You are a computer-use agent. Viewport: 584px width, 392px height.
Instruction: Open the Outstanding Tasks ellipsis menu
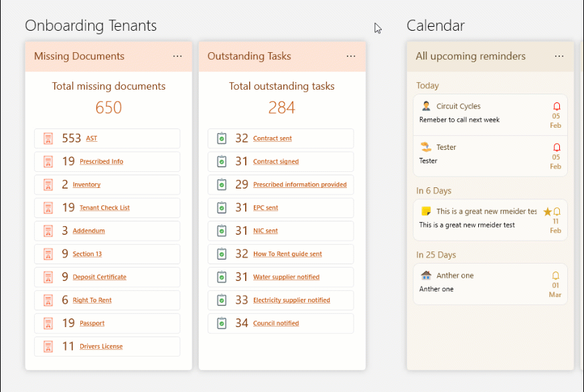click(351, 56)
